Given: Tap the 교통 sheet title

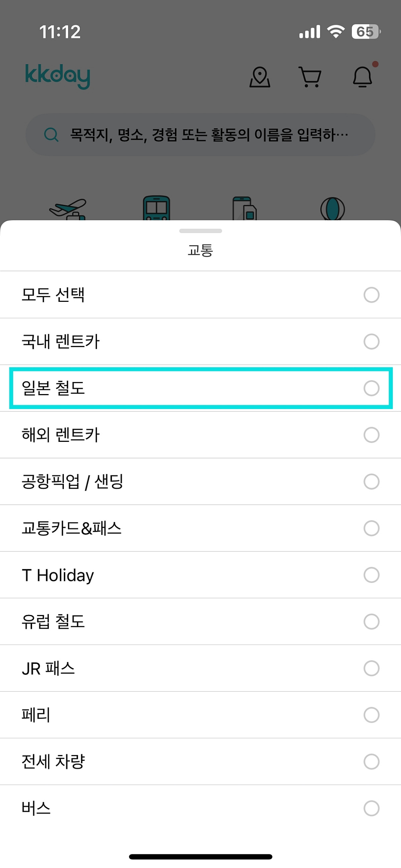Looking at the screenshot, I should coord(200,250).
